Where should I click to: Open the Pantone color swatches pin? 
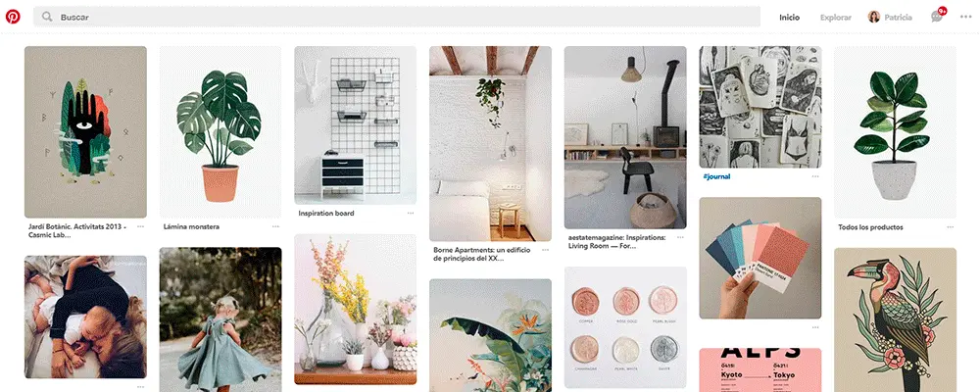tap(760, 258)
